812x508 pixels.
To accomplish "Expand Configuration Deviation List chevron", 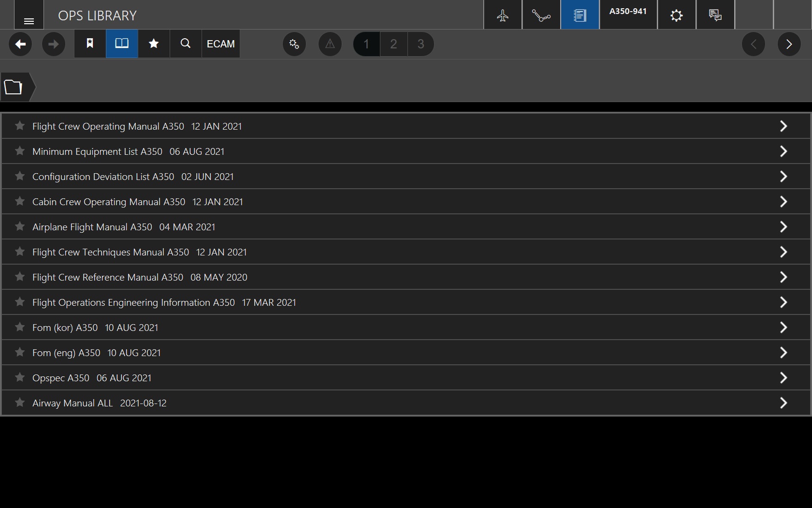I will point(783,177).
